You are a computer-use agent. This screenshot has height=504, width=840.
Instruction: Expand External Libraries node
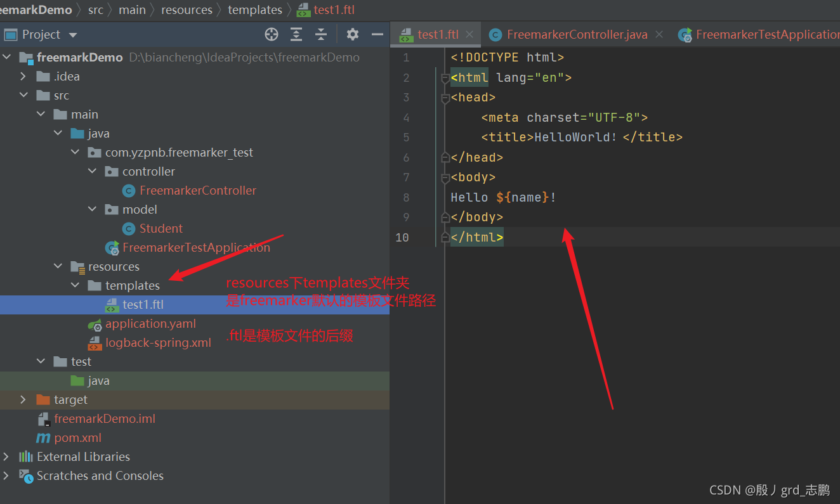[x=6, y=456]
